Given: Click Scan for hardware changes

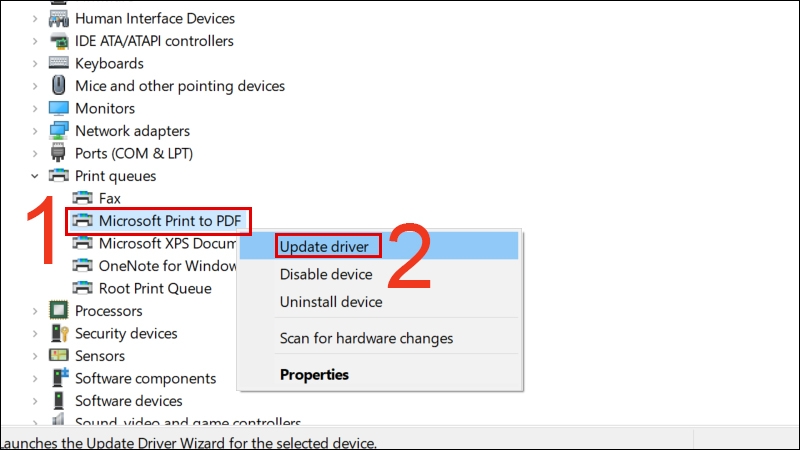Looking at the screenshot, I should tap(366, 338).
